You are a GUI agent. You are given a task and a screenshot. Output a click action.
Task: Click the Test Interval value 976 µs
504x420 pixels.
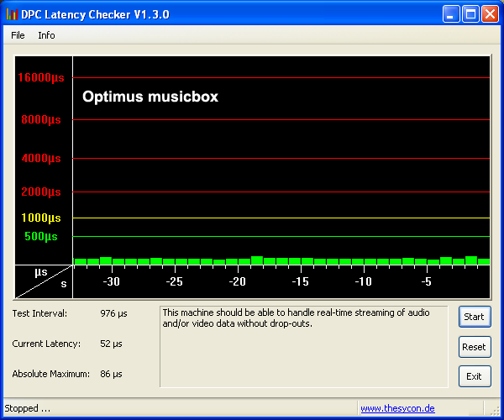(113, 313)
